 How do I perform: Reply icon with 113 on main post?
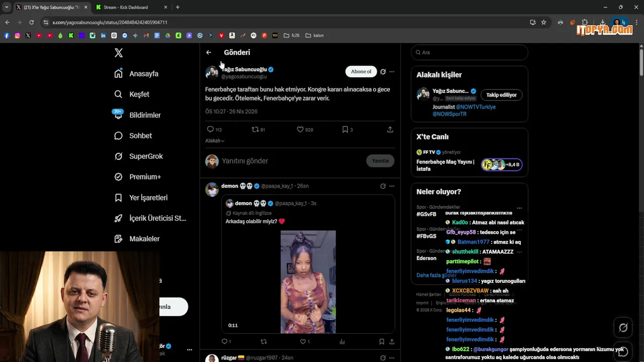pyautogui.click(x=214, y=130)
